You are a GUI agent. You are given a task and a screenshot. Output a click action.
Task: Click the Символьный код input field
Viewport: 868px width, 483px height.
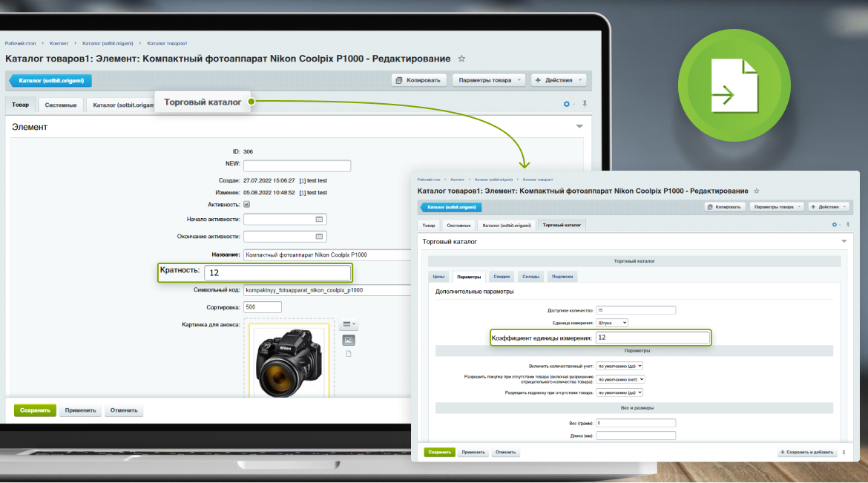coord(328,290)
